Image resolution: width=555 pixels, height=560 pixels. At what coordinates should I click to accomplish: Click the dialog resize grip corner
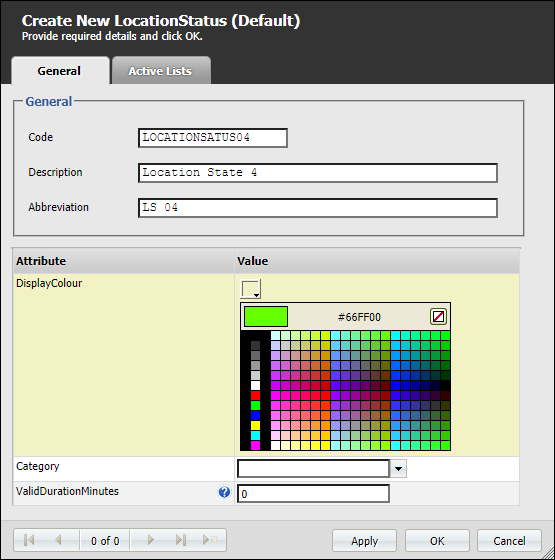548,553
